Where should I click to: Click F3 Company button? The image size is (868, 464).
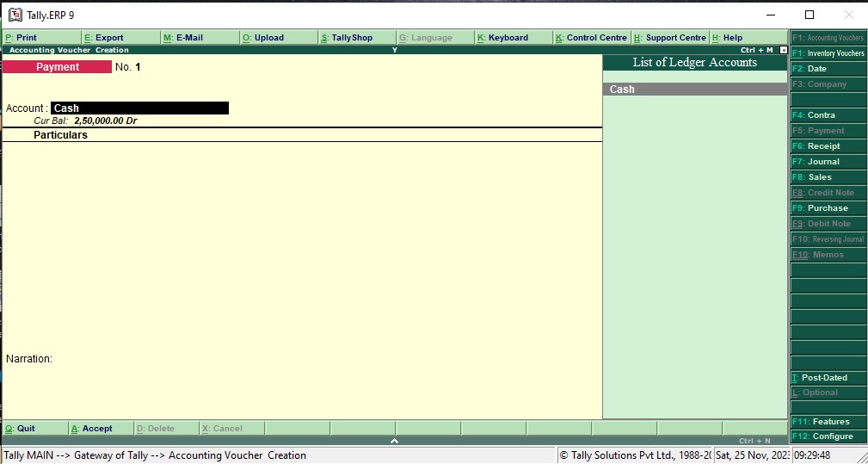(x=828, y=84)
